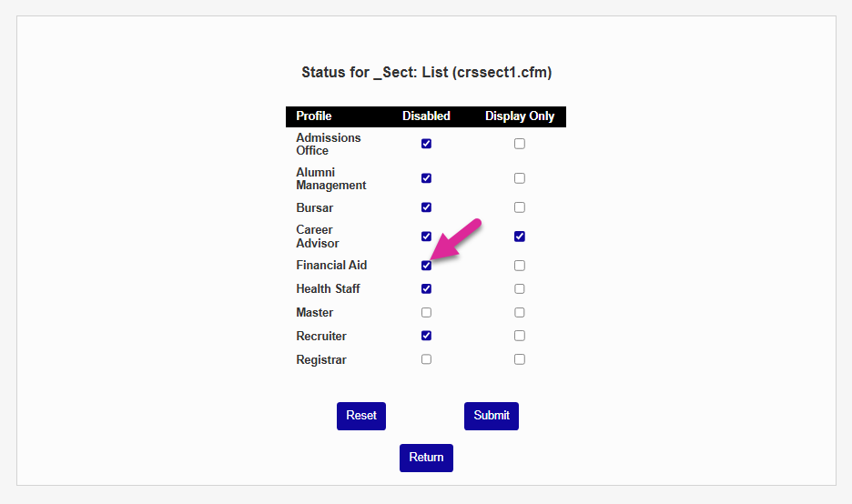Uncheck Disabled for Recruiter
Viewport: 852px width, 504px height.
pyautogui.click(x=426, y=336)
